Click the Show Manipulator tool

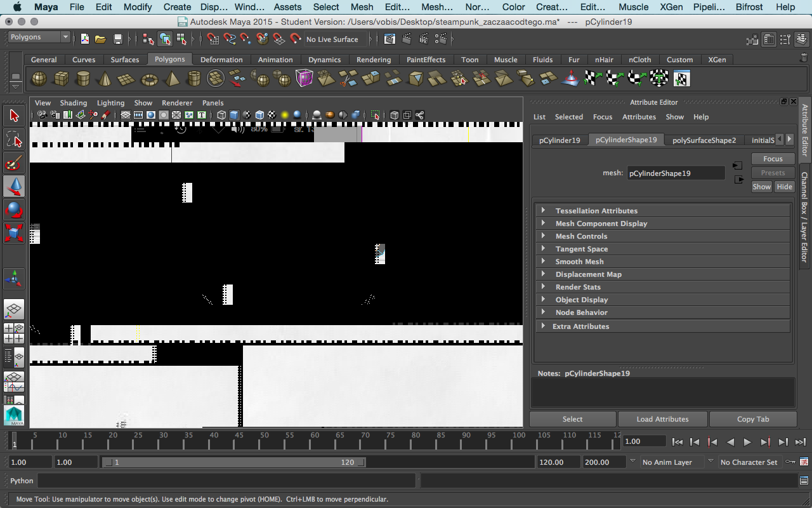14,278
